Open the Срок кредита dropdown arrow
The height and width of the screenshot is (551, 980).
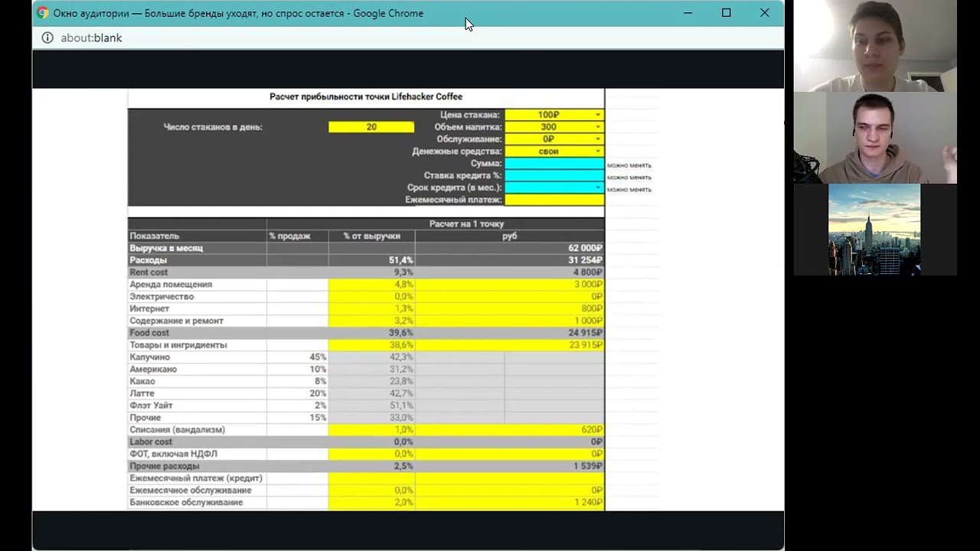pos(598,187)
